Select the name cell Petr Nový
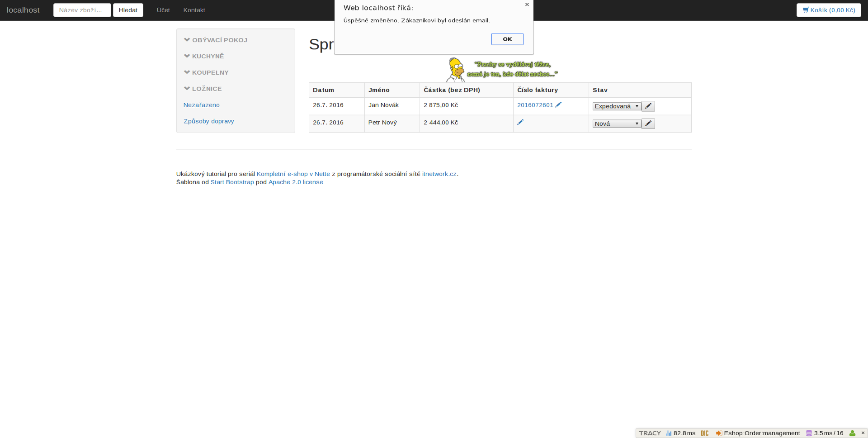This screenshot has height=438, width=868. point(382,122)
